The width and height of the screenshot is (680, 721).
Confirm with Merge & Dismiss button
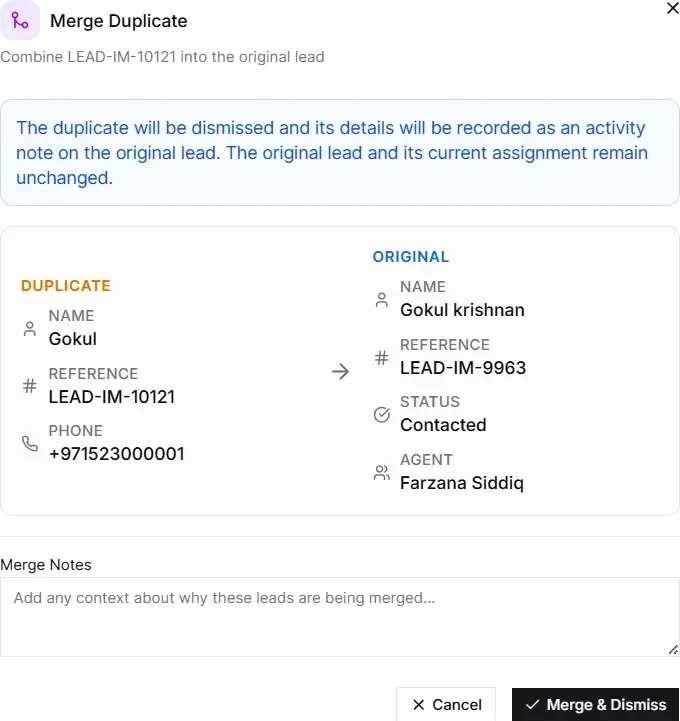[595, 704]
